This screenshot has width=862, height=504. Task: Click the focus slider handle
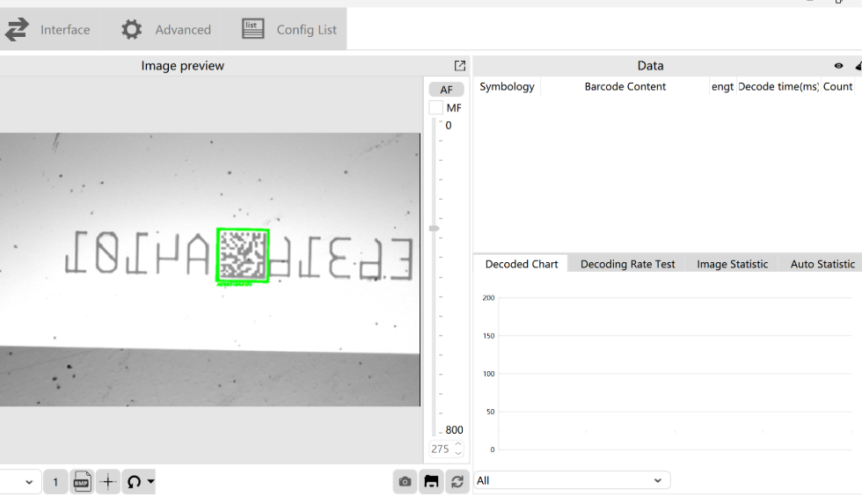click(x=435, y=228)
